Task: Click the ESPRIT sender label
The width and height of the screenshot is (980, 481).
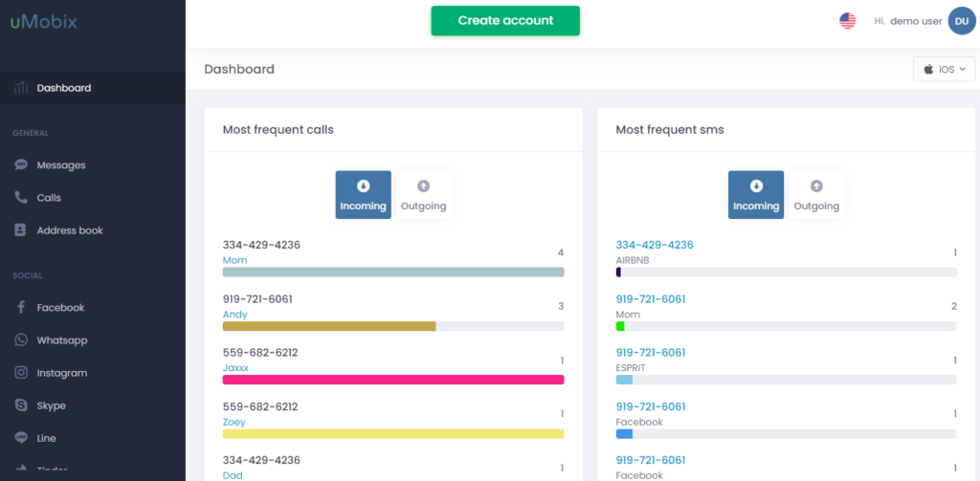Action: click(632, 368)
